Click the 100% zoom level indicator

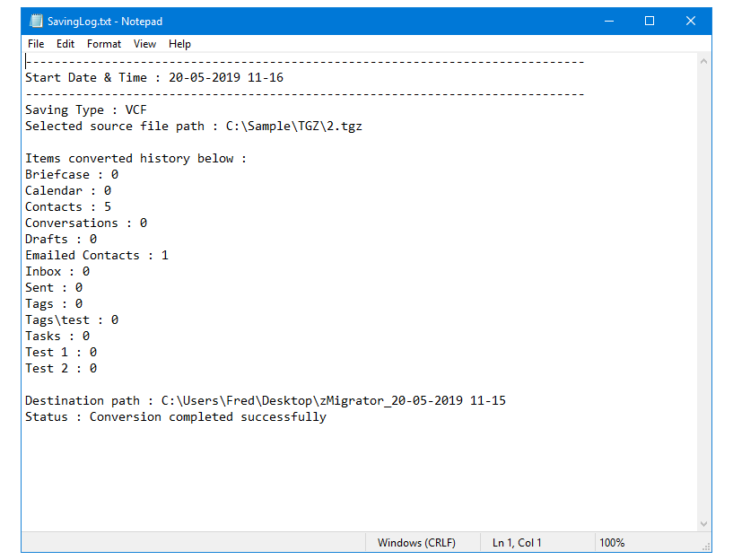click(x=612, y=543)
